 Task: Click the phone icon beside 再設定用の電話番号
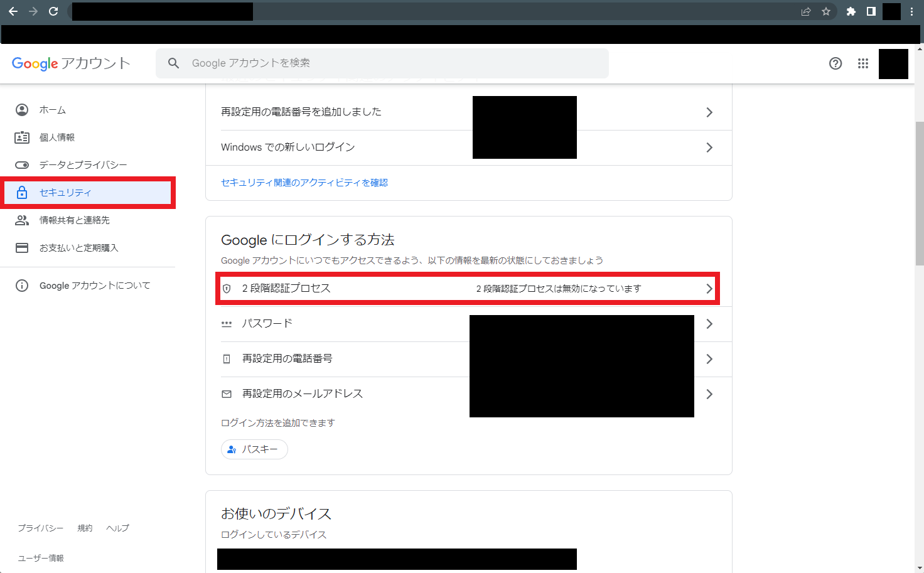pyautogui.click(x=227, y=359)
